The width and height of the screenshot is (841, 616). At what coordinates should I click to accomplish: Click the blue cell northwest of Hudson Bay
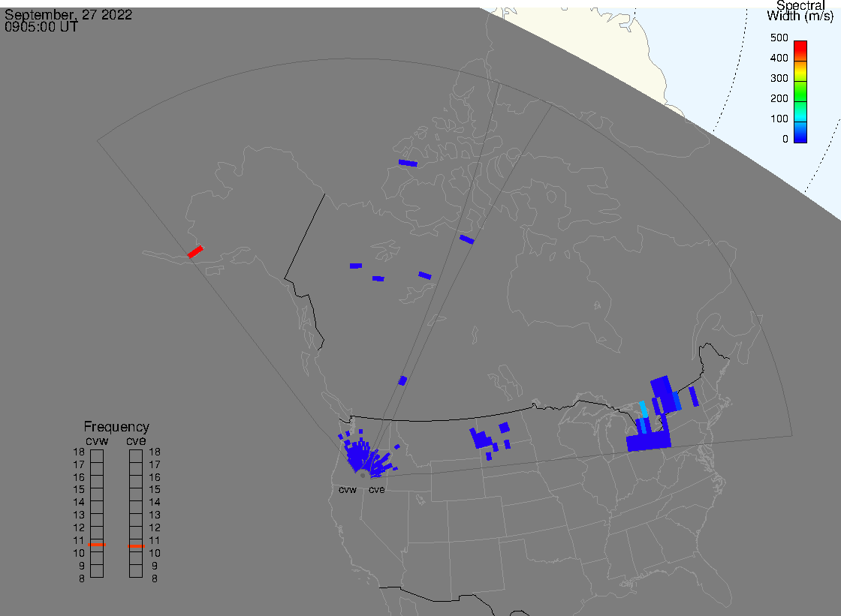(466, 239)
